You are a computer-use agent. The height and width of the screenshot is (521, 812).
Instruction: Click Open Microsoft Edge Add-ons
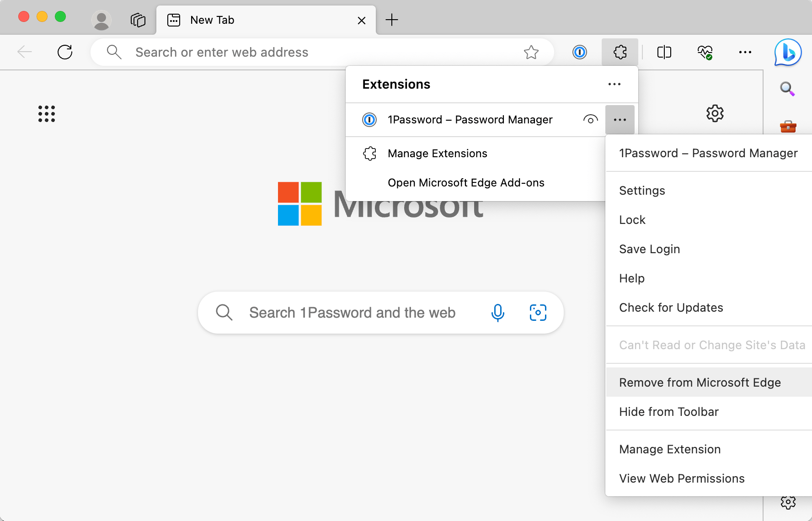coord(475,183)
